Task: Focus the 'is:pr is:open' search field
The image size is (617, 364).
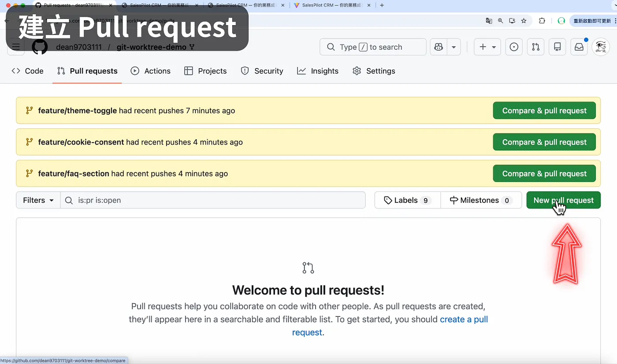Action: (x=213, y=200)
